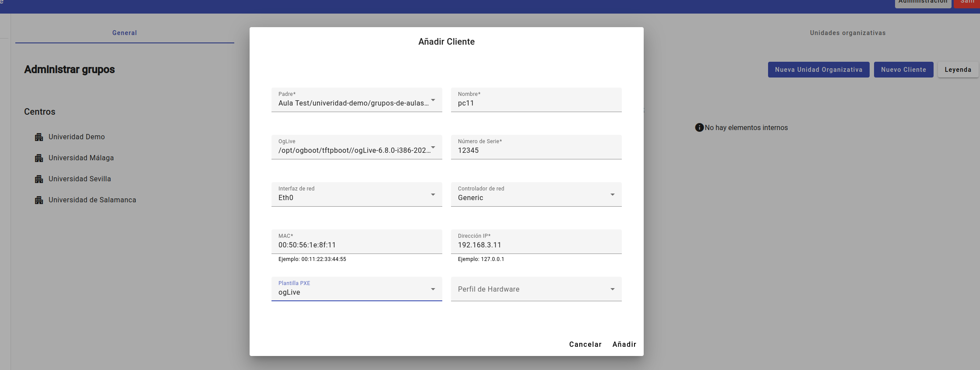Click building icon next to Univeridad Demo

pos(39,137)
